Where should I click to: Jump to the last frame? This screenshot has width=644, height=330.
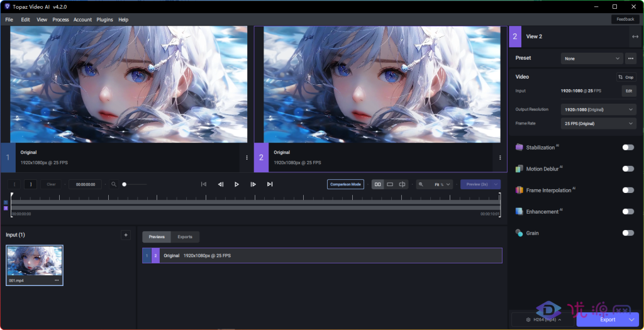[270, 184]
